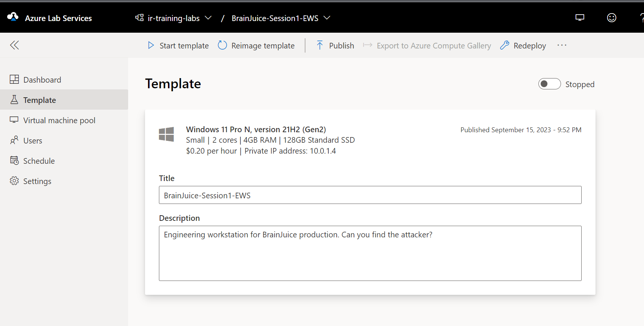
Task: Click the Reimage template circular arrow icon
Action: pos(222,45)
